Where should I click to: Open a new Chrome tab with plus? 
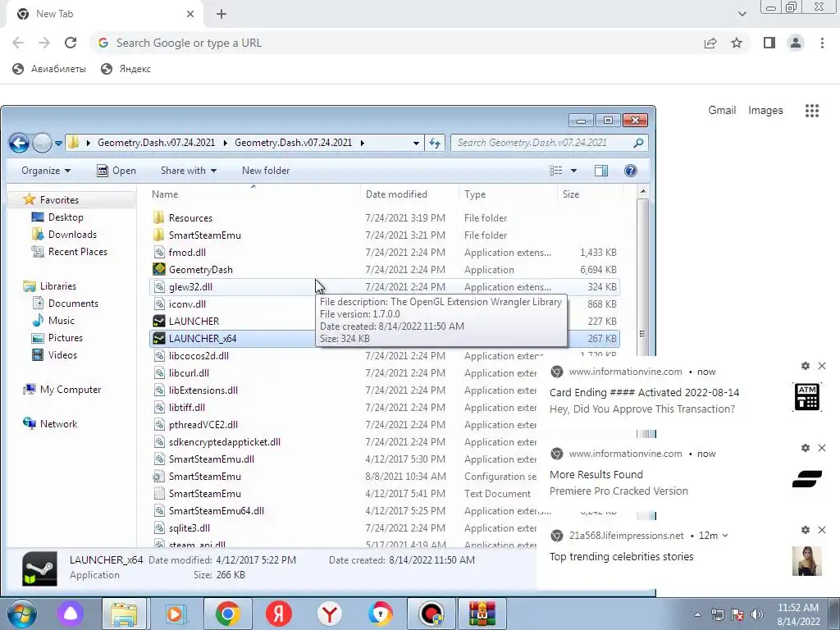point(221,14)
